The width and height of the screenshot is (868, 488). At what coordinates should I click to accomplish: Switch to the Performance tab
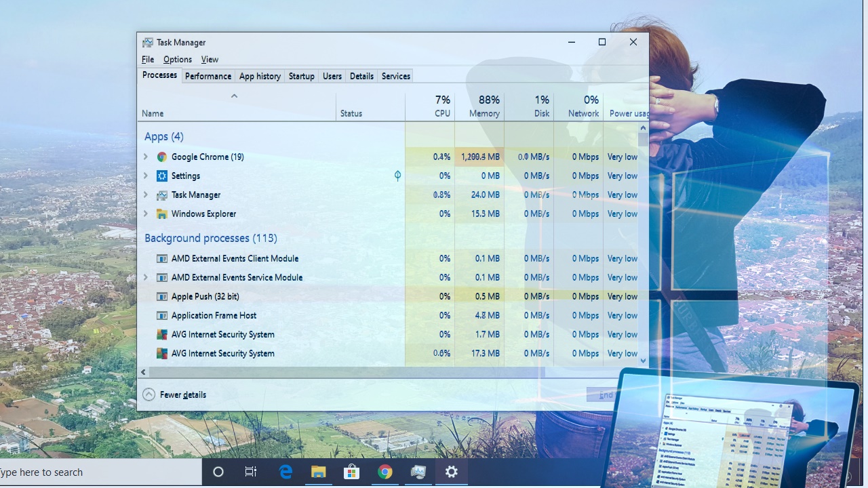(208, 76)
